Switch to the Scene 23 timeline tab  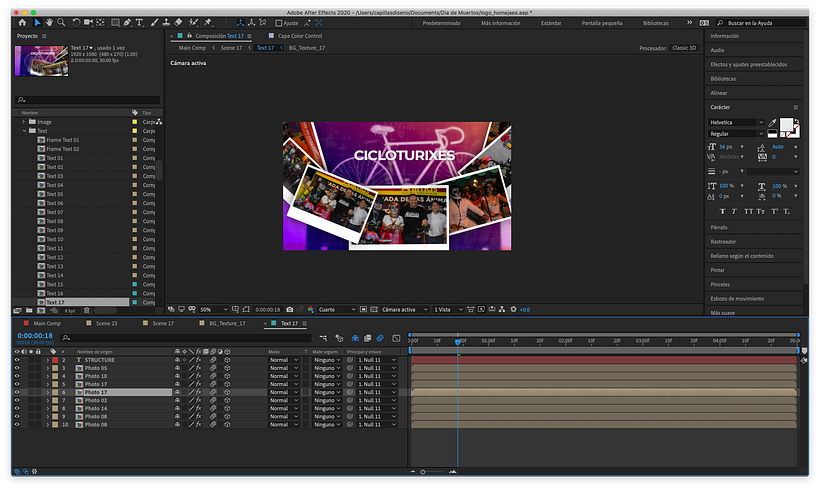pos(107,324)
